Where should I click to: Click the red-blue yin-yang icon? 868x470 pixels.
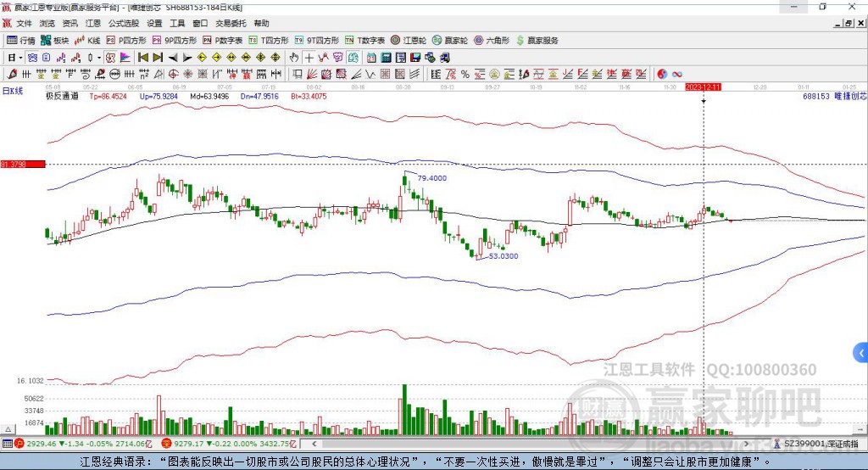(x=662, y=75)
